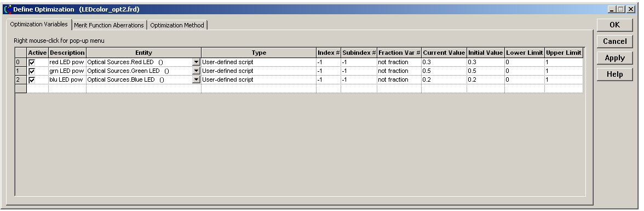
Task: Select Type cell in red LED row
Action: (x=258, y=62)
